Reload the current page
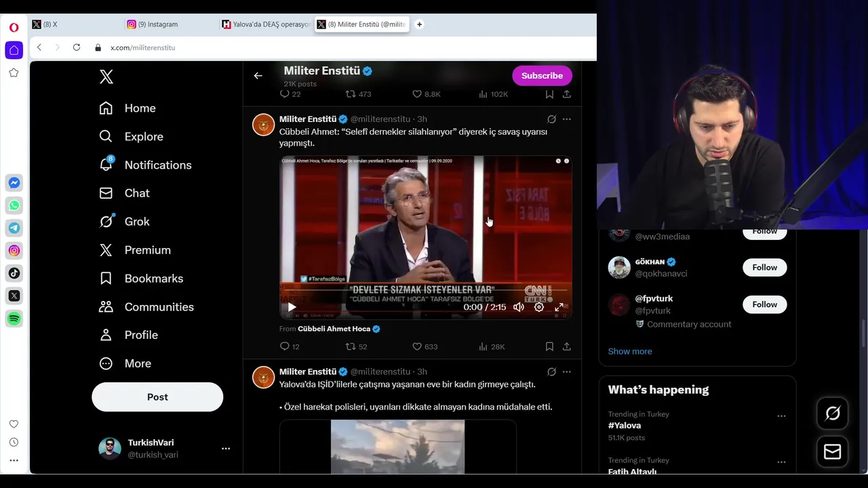This screenshot has height=488, width=868. coord(77,47)
